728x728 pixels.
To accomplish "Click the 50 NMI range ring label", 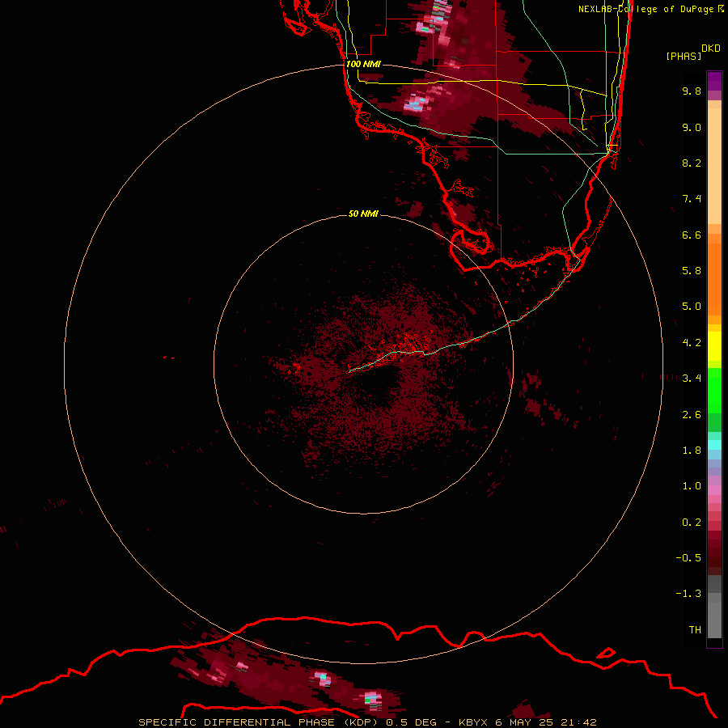I will [x=363, y=214].
